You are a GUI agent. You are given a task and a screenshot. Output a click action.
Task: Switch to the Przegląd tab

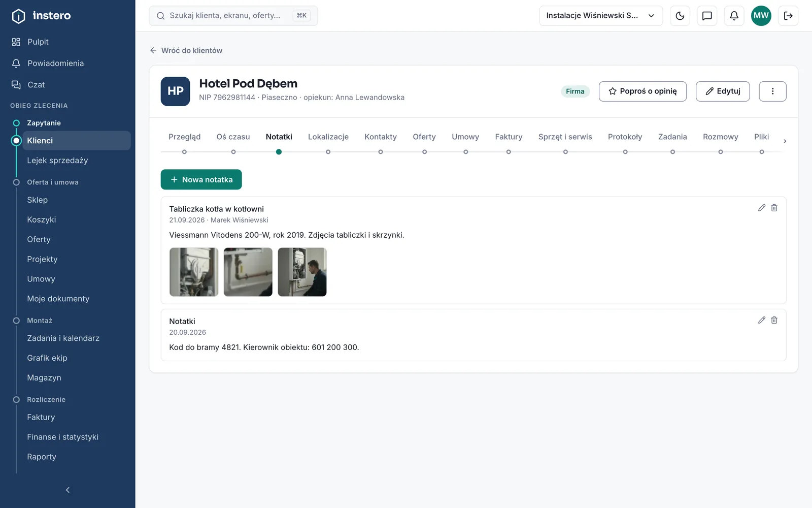(185, 137)
